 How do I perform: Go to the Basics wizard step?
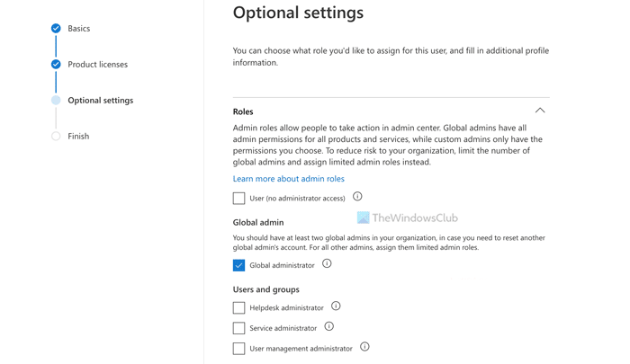pos(79,29)
